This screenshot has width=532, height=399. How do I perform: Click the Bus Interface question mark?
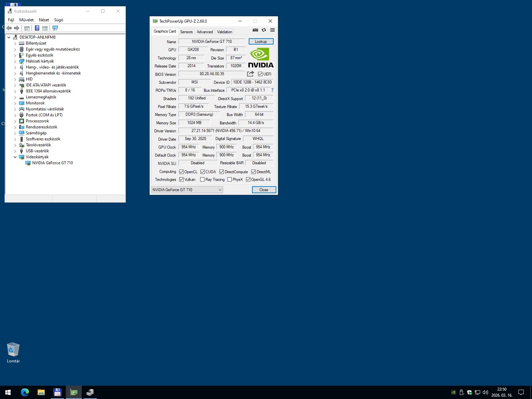point(272,90)
